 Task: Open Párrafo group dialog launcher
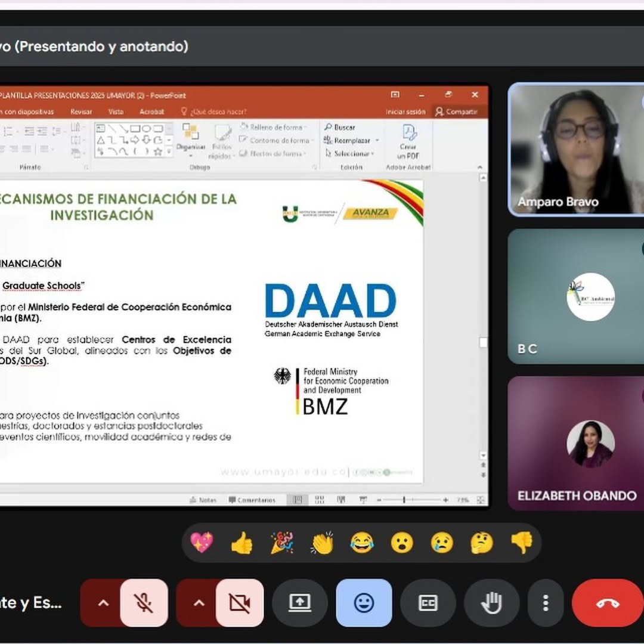(x=86, y=167)
